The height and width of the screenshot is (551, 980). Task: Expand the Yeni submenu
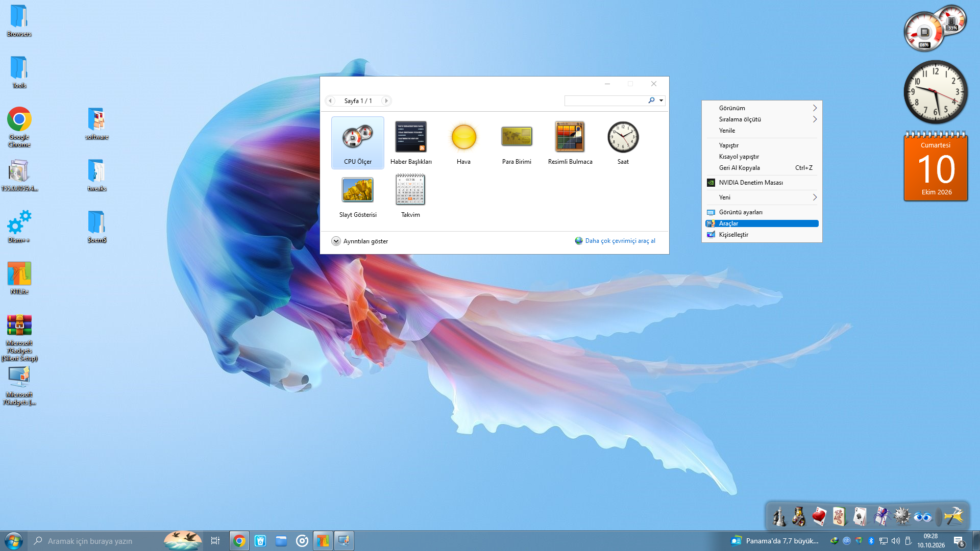coord(762,197)
